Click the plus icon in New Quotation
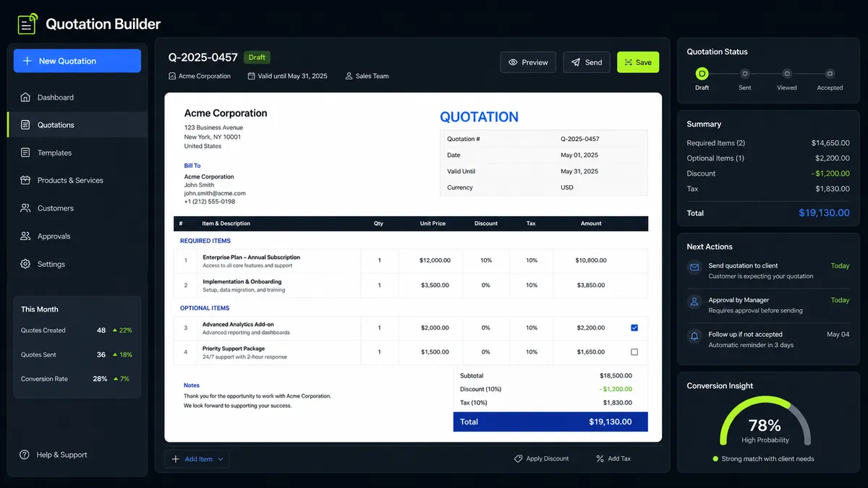The image size is (868, 488). [27, 61]
